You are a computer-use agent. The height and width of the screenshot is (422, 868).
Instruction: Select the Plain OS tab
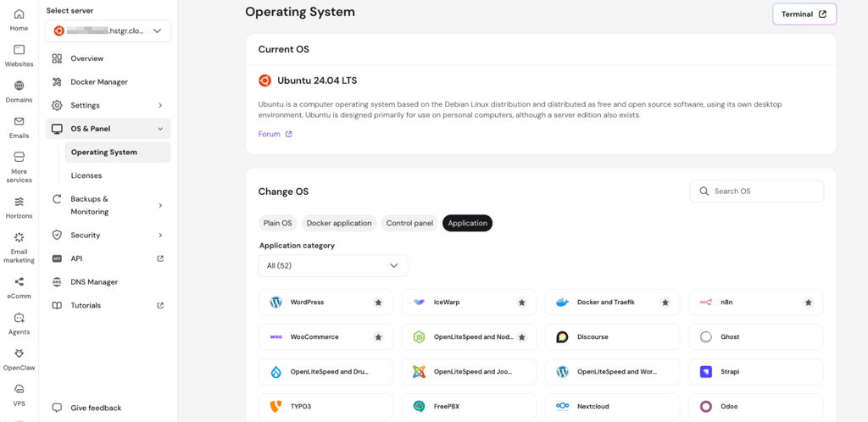[277, 223]
